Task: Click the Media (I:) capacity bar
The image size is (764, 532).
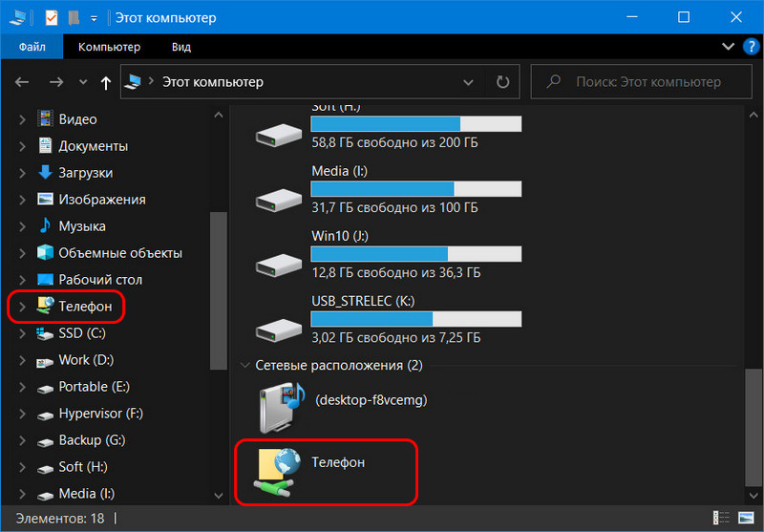Action: [416, 188]
